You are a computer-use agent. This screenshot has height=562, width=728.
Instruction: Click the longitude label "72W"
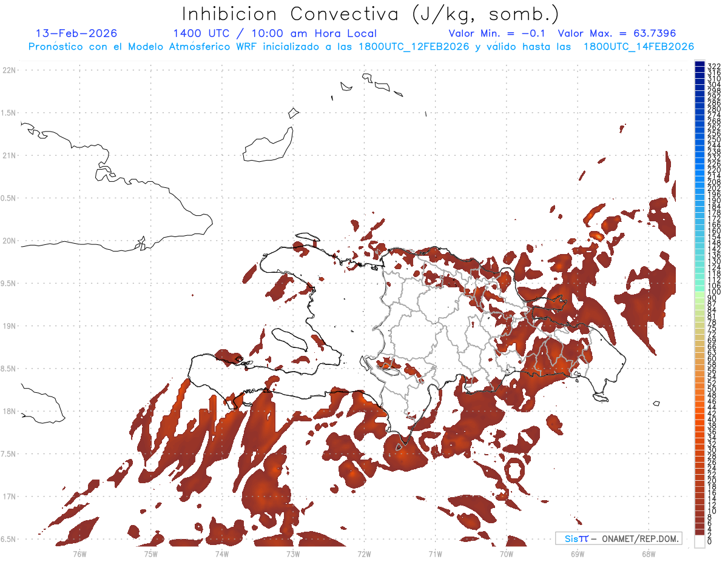coord(364,554)
